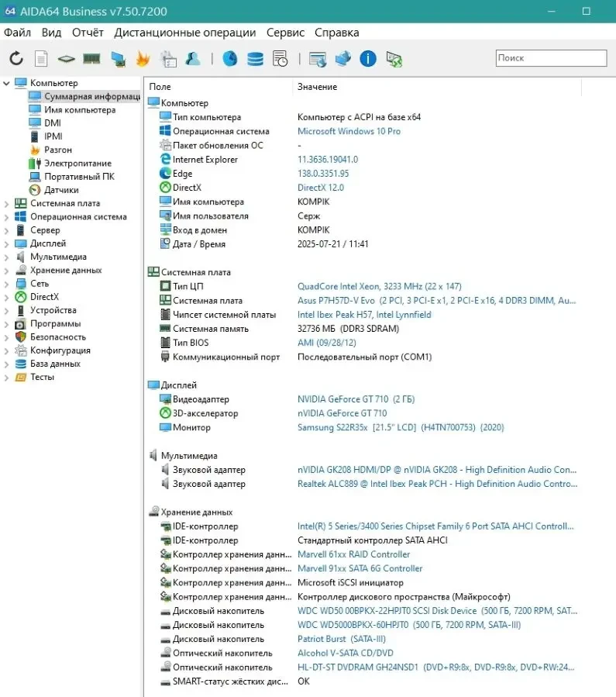Click the Refresh arrow toolbar icon
Image resolution: width=616 pixels, height=697 pixels.
point(16,58)
